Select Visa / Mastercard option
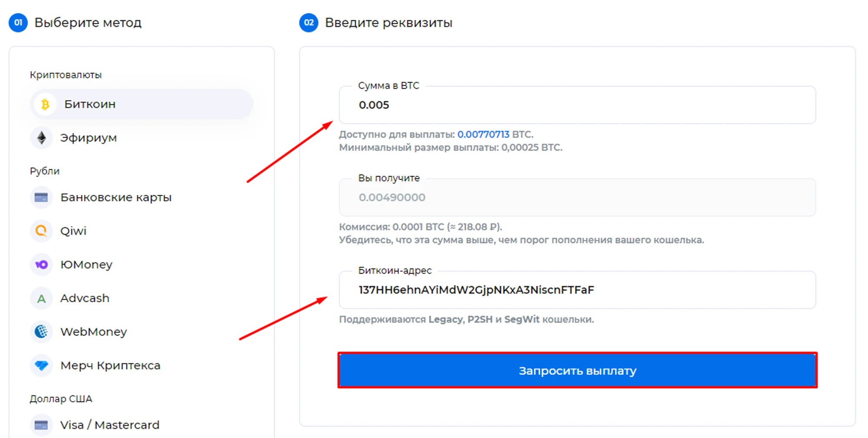The height and width of the screenshot is (438, 868). click(x=110, y=425)
